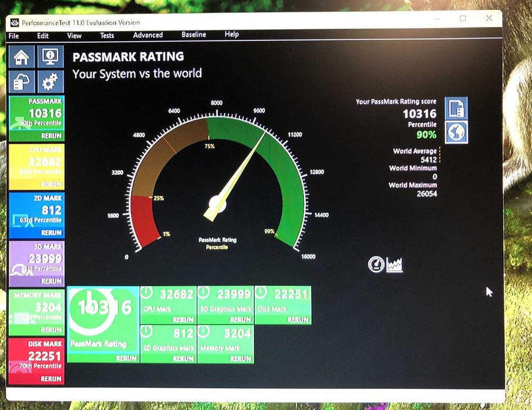Open the View menu
This screenshot has height=410, width=532.
tap(74, 36)
